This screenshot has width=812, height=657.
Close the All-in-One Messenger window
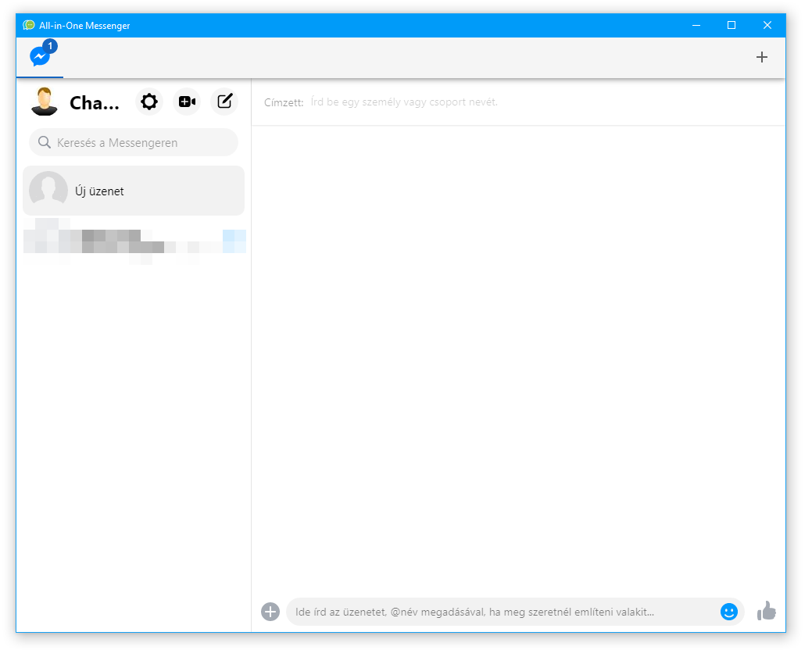tap(767, 26)
